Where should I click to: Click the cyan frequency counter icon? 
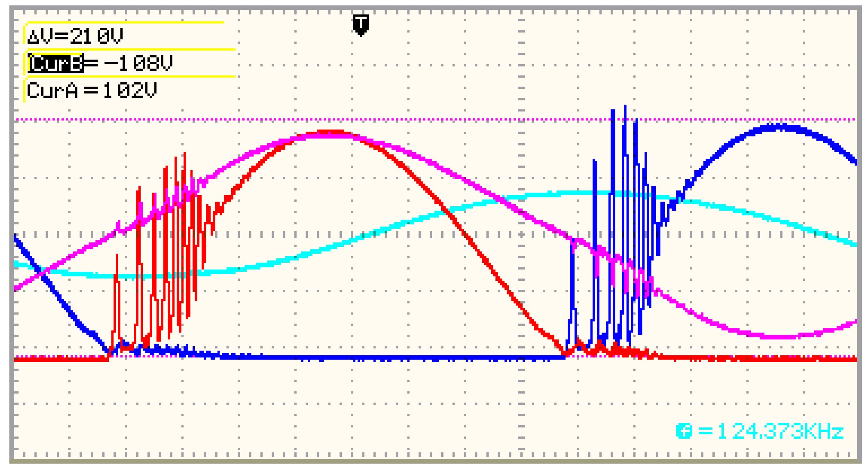point(684,431)
